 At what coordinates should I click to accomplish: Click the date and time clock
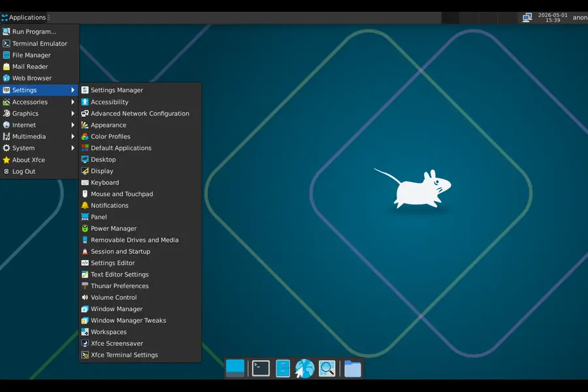[553, 18]
